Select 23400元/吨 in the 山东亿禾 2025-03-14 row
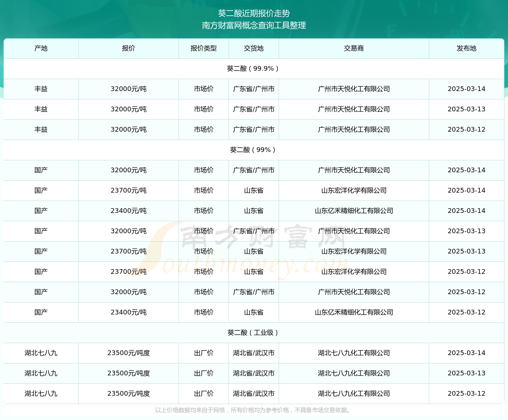This screenshot has height=420, width=508. coord(128,211)
